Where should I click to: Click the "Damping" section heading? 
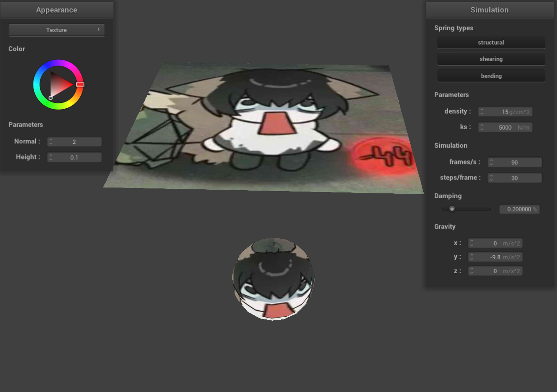coord(448,196)
